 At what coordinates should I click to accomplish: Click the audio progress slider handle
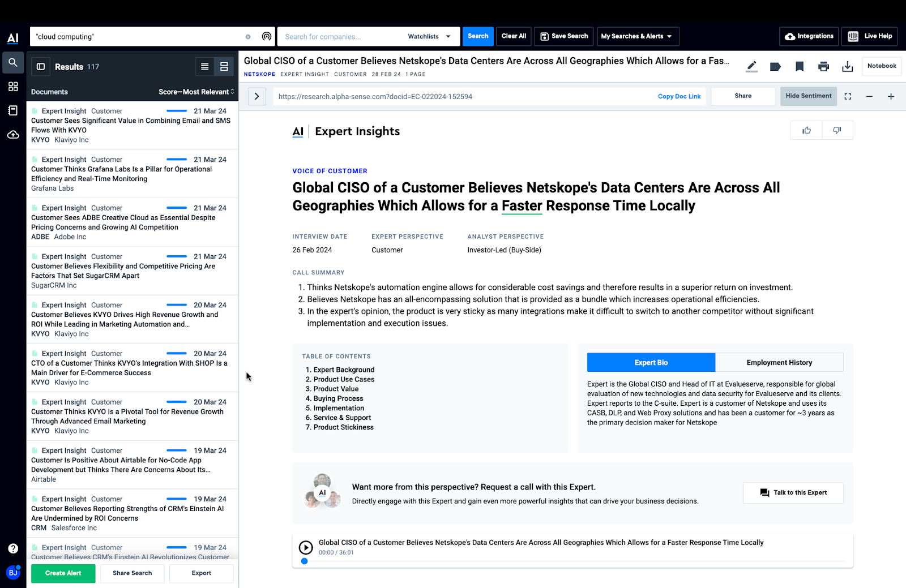click(x=305, y=561)
